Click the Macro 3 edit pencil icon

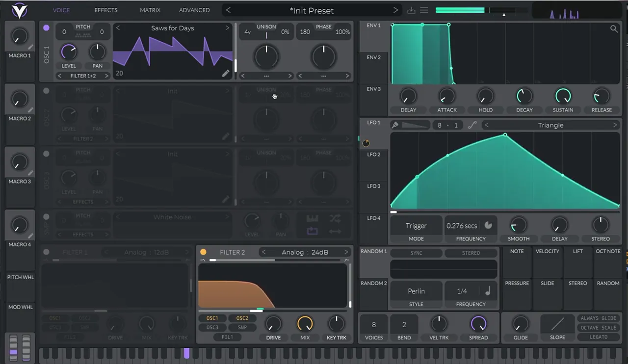30,173
